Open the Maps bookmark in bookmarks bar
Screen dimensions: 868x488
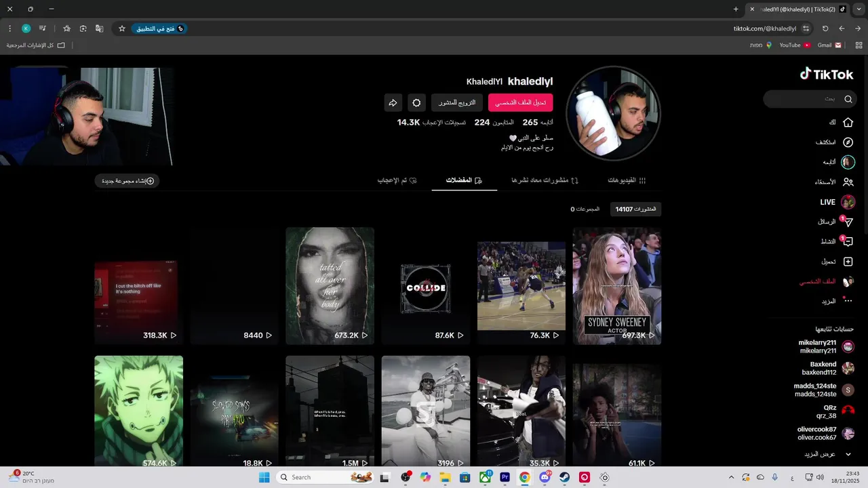tap(760, 45)
